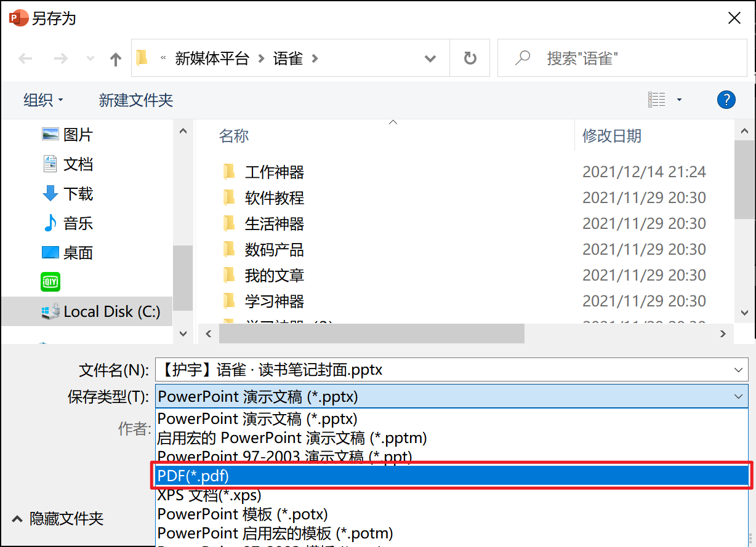
Task: Open the address bar history dropdown
Action: pyautogui.click(x=430, y=58)
